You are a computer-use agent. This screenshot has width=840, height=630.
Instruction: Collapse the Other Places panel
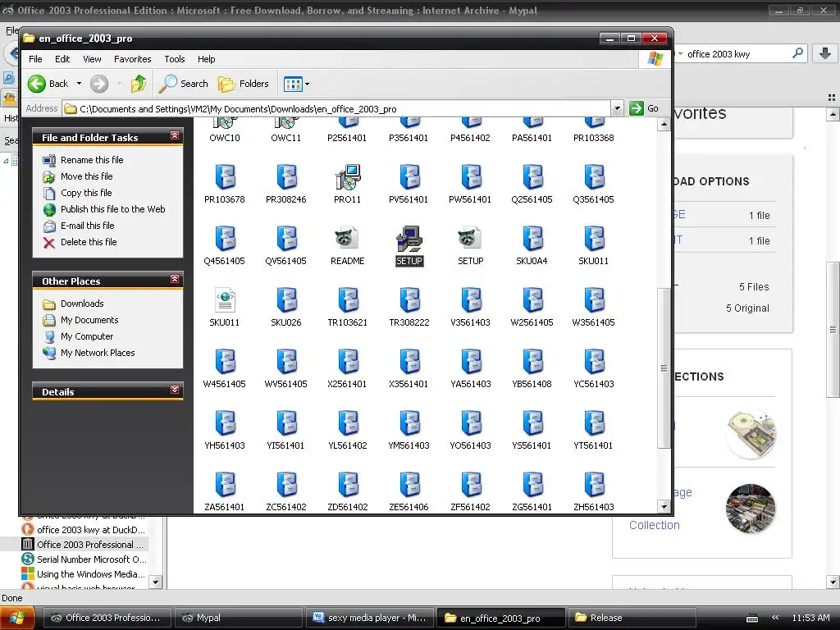point(175,279)
